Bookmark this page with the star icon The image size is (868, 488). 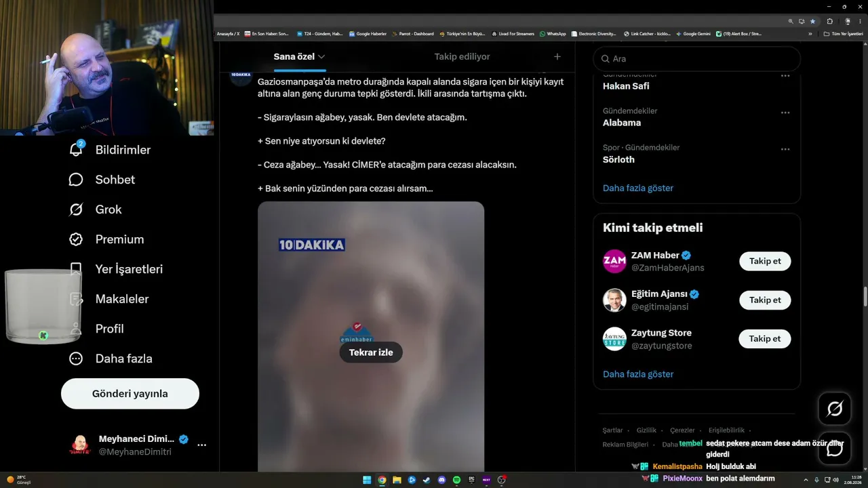point(812,21)
